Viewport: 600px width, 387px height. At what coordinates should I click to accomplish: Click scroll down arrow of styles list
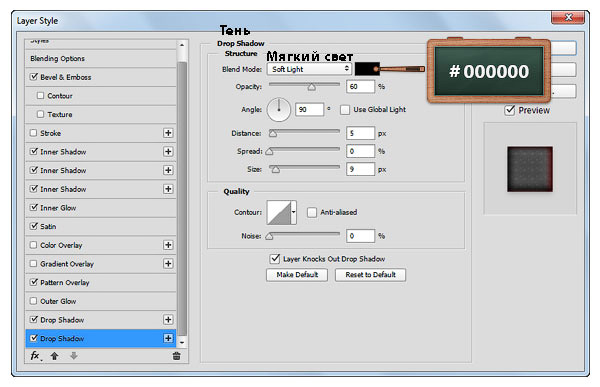[x=182, y=343]
